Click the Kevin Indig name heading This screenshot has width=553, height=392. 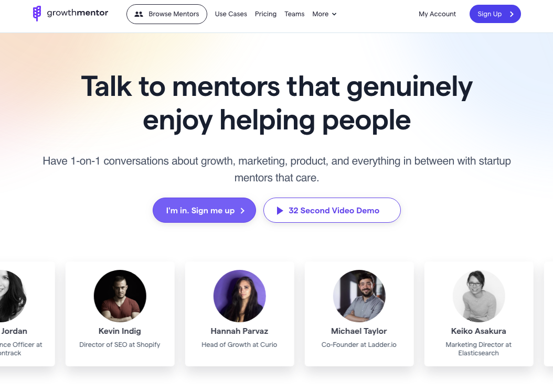120,331
